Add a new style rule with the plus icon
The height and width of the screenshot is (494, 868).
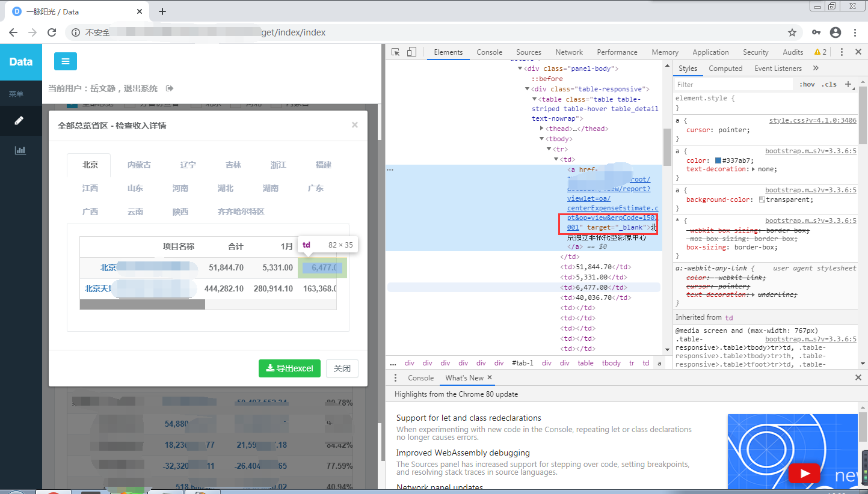(849, 84)
